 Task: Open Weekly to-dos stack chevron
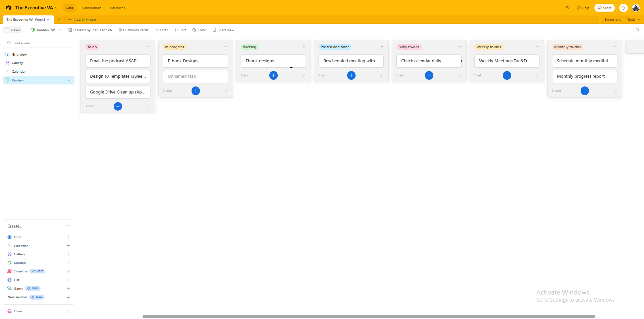coord(537,47)
